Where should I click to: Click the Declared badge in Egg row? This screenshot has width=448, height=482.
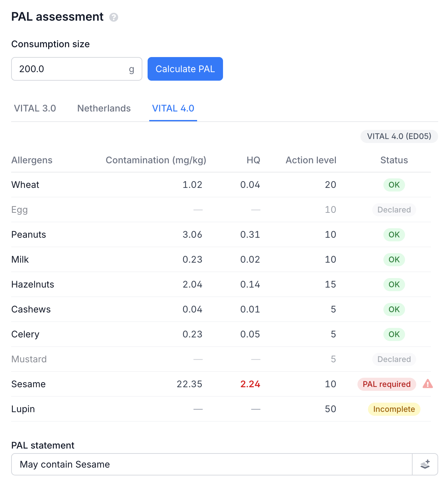[394, 210]
